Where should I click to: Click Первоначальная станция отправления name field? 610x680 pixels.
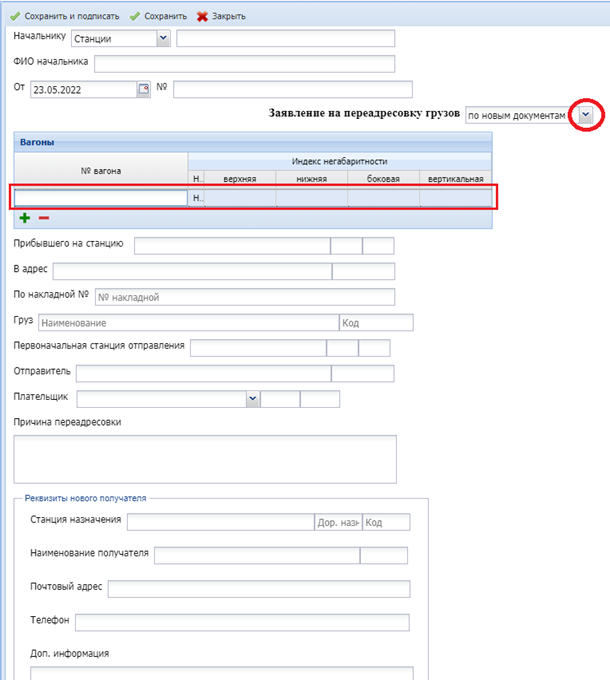pyautogui.click(x=258, y=348)
